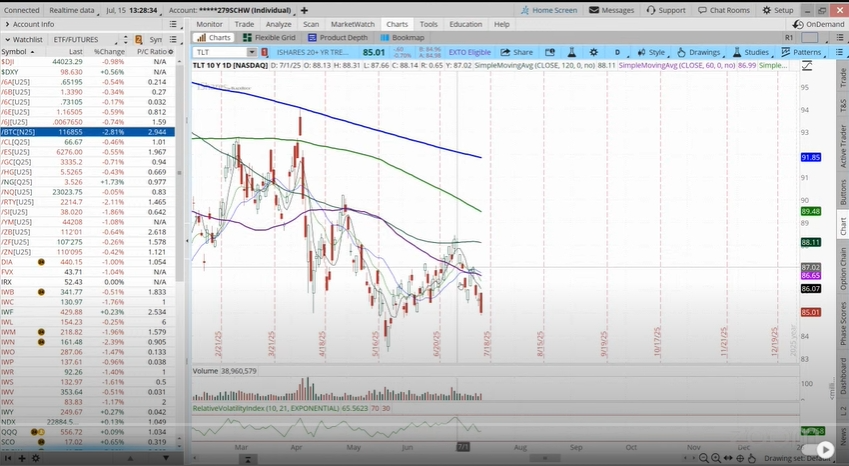Click the chart horizontal scrollbar handle
The width and height of the screenshot is (849, 466).
coord(547,458)
